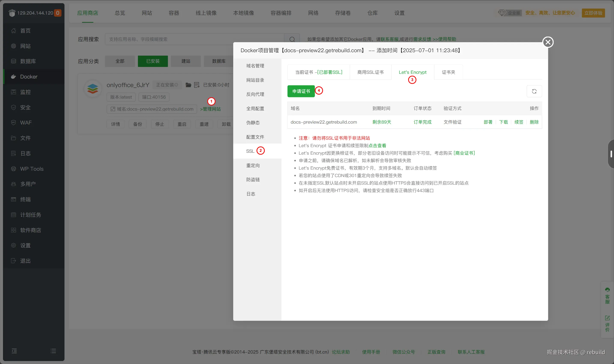Viewport: 614px width, 364px height.
Task: Open the 客服 customer service widget
Action: tap(607, 296)
